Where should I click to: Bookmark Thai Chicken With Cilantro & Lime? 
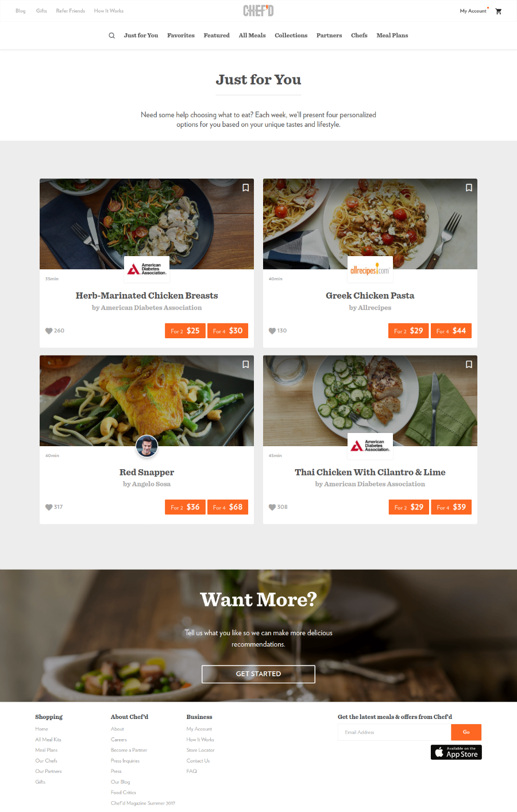469,364
